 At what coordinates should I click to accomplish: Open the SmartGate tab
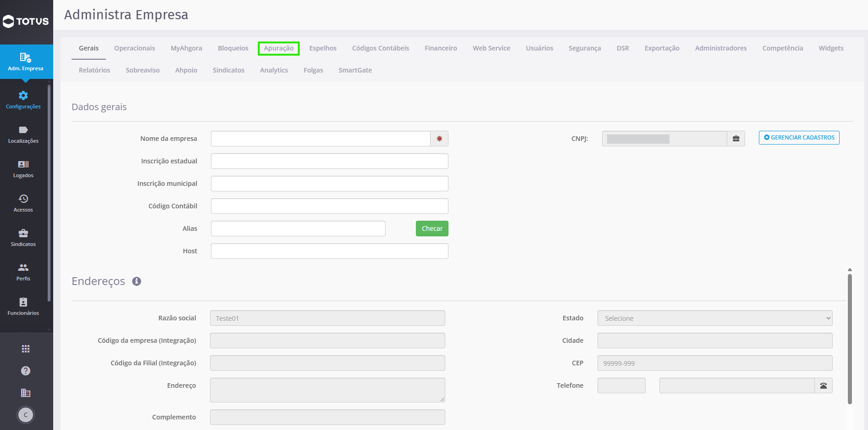click(x=355, y=70)
